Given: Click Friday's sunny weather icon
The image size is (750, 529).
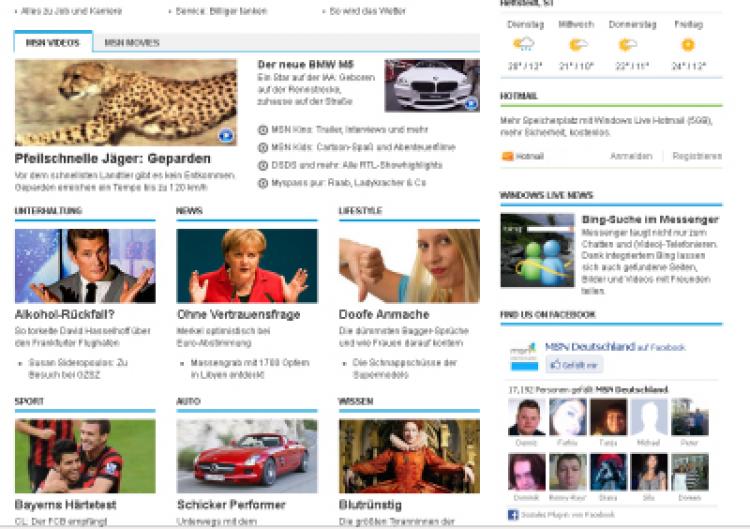Looking at the screenshot, I should (688, 45).
